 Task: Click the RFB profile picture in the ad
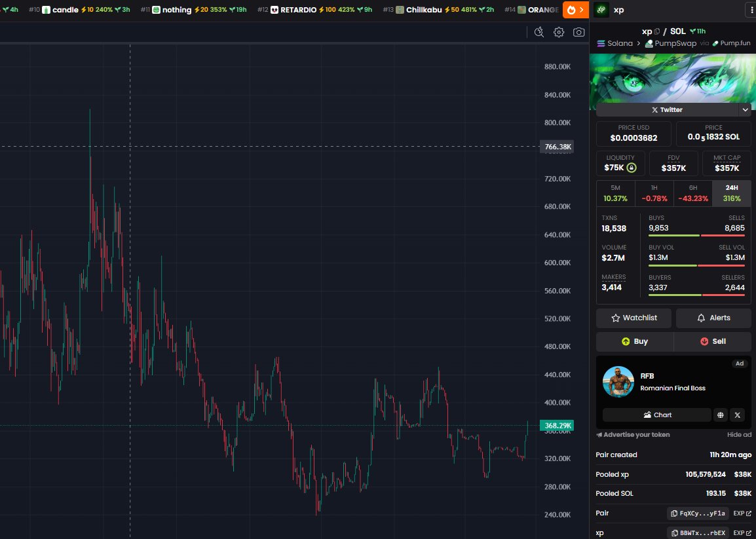618,381
